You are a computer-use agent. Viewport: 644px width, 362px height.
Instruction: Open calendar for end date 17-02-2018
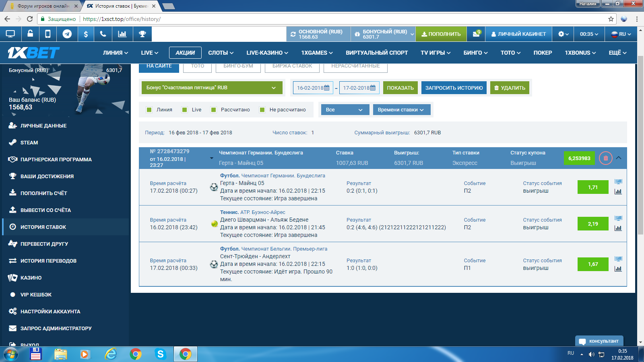pyautogui.click(x=373, y=88)
